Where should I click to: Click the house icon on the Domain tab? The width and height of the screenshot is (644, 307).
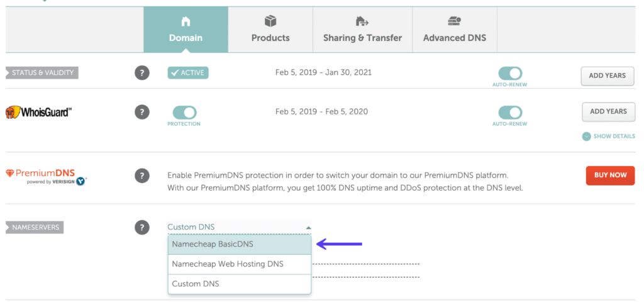pos(186,21)
